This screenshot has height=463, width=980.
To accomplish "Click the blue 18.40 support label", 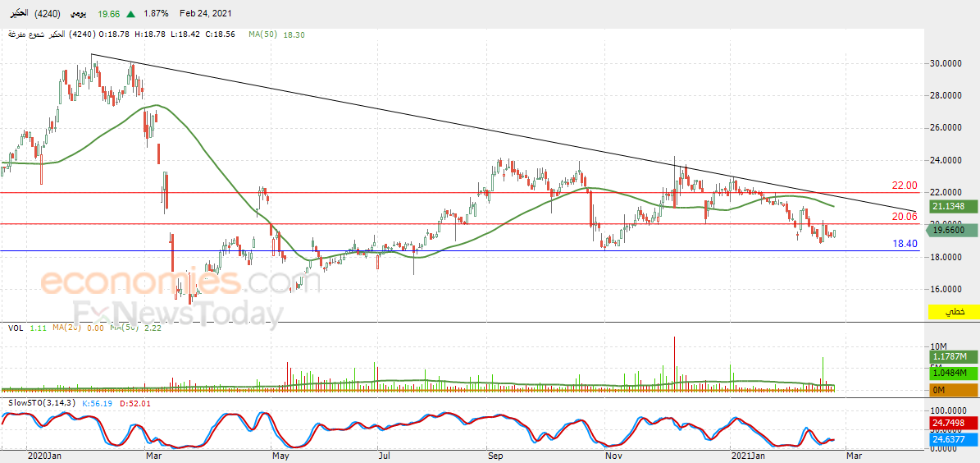I will [905, 244].
